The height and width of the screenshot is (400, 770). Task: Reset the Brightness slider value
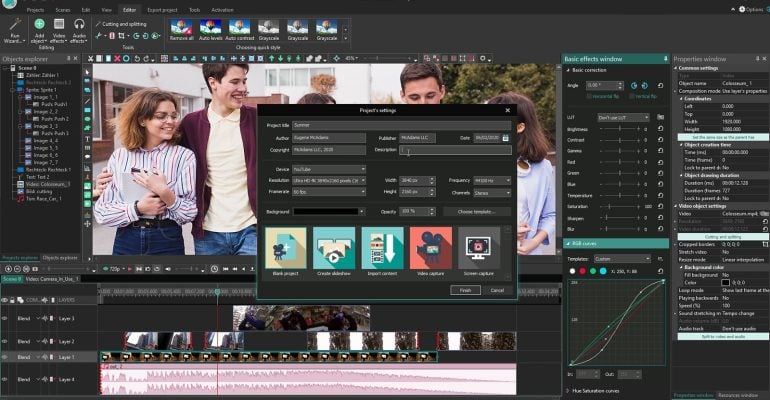(660, 129)
